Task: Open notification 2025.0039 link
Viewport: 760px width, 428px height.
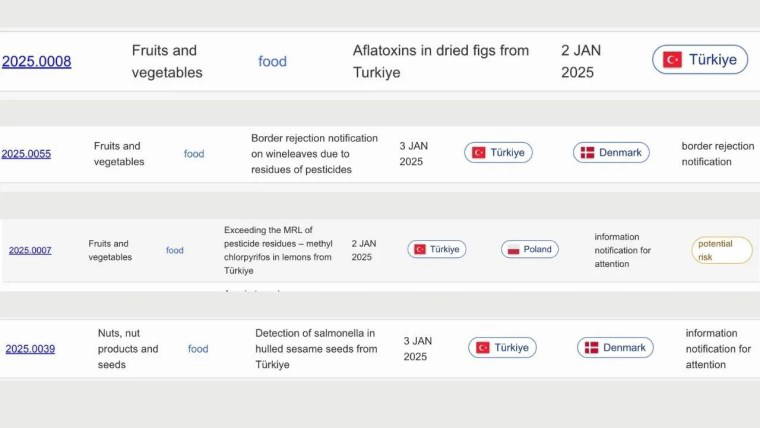Action: click(30, 349)
